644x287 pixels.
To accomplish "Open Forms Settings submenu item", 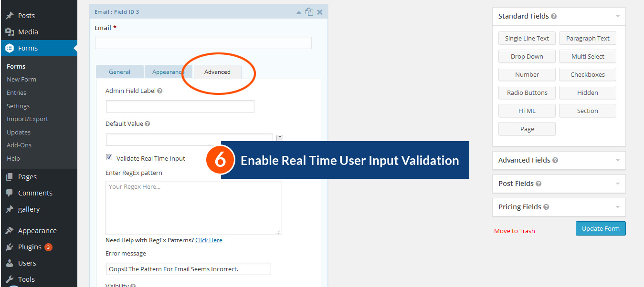I will coord(18,106).
